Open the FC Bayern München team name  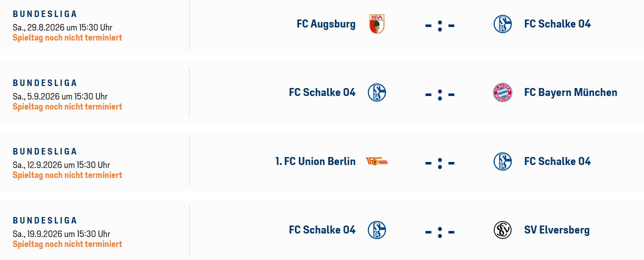571,92
